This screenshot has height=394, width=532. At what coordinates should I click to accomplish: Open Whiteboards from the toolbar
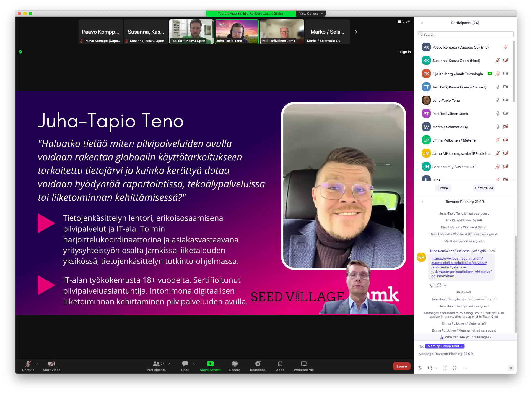click(x=303, y=364)
